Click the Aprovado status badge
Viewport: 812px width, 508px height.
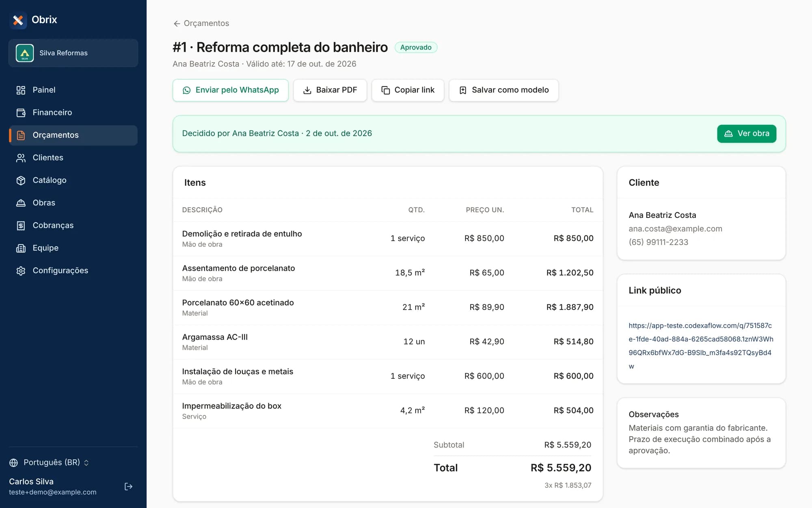click(x=416, y=48)
